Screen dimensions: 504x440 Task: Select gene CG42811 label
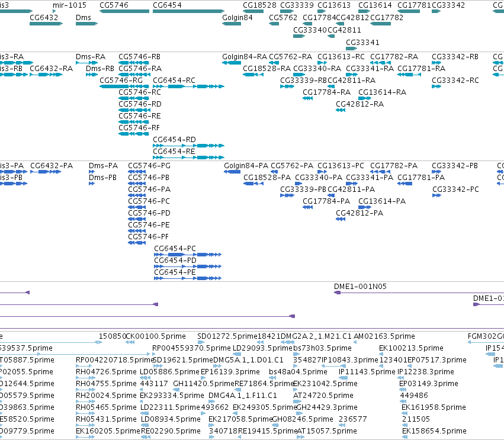344,30
